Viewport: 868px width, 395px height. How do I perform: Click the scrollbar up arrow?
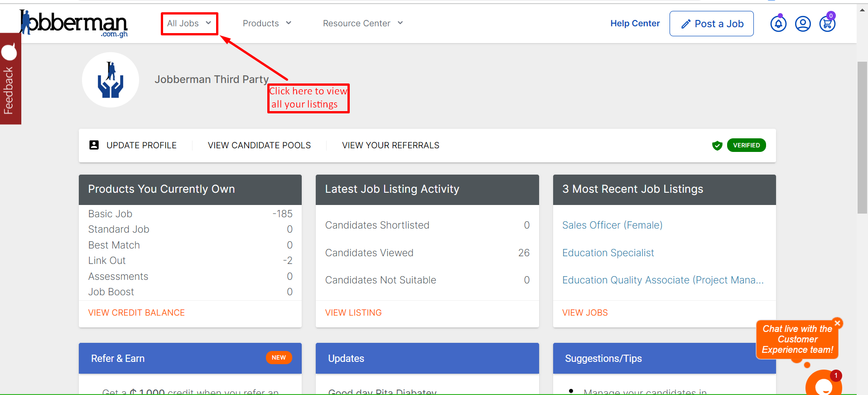pyautogui.click(x=862, y=10)
